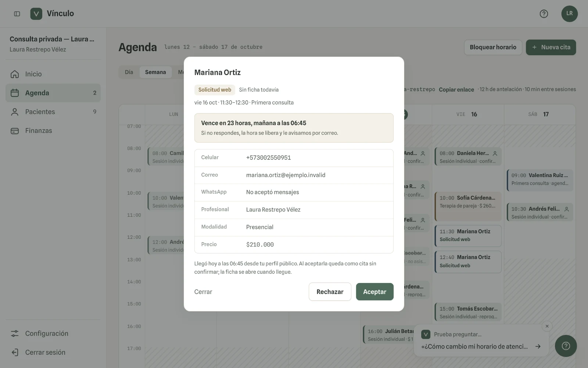Click the price $210.000 value

click(260, 245)
